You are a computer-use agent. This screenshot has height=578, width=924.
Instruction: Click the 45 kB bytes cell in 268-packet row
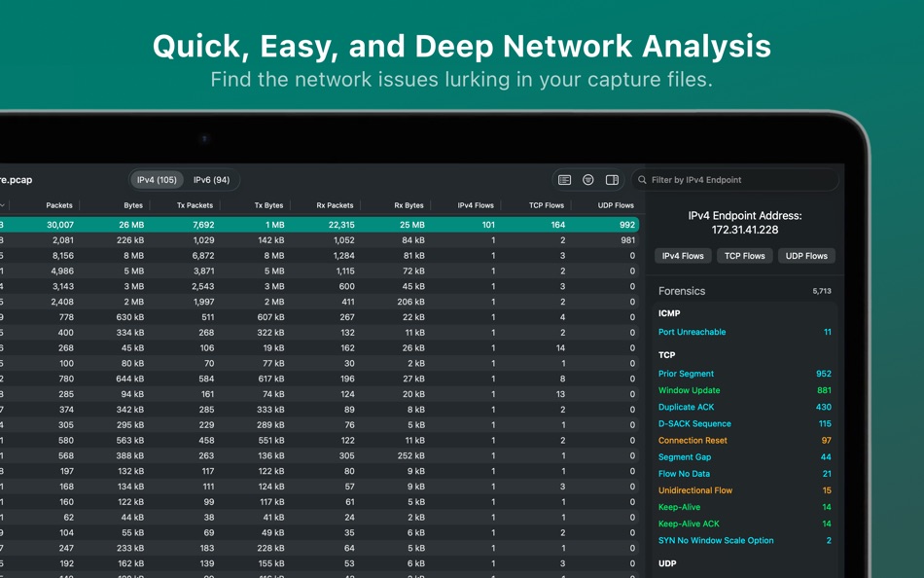pos(132,348)
